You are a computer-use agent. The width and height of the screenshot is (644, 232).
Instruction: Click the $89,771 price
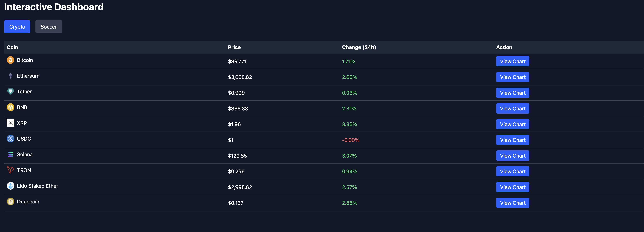point(237,61)
